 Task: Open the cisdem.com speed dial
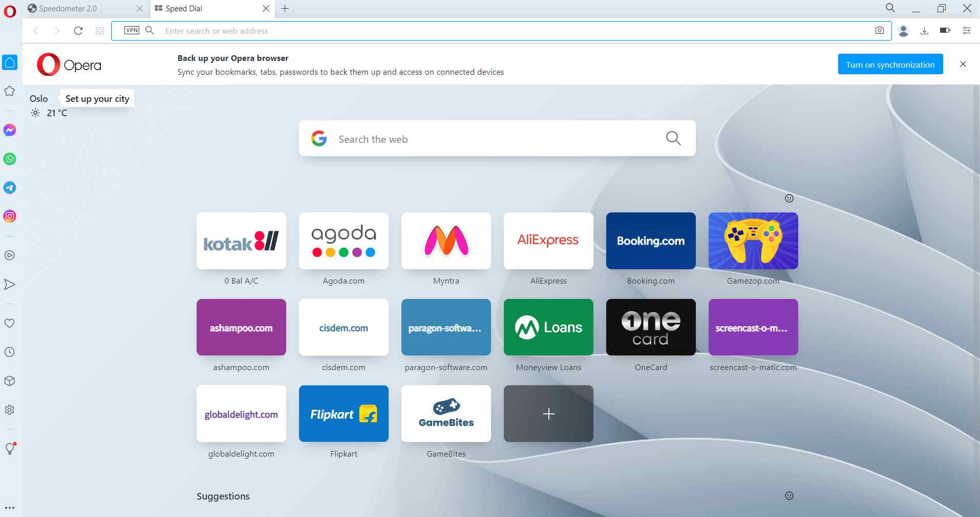(x=344, y=328)
